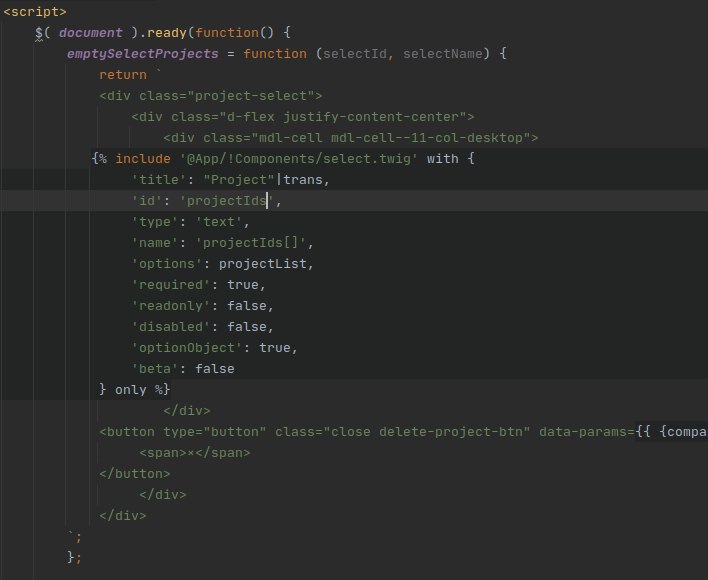Screen dimensions: 708x580
Task: Click the 'beta' key
Action: coord(155,369)
